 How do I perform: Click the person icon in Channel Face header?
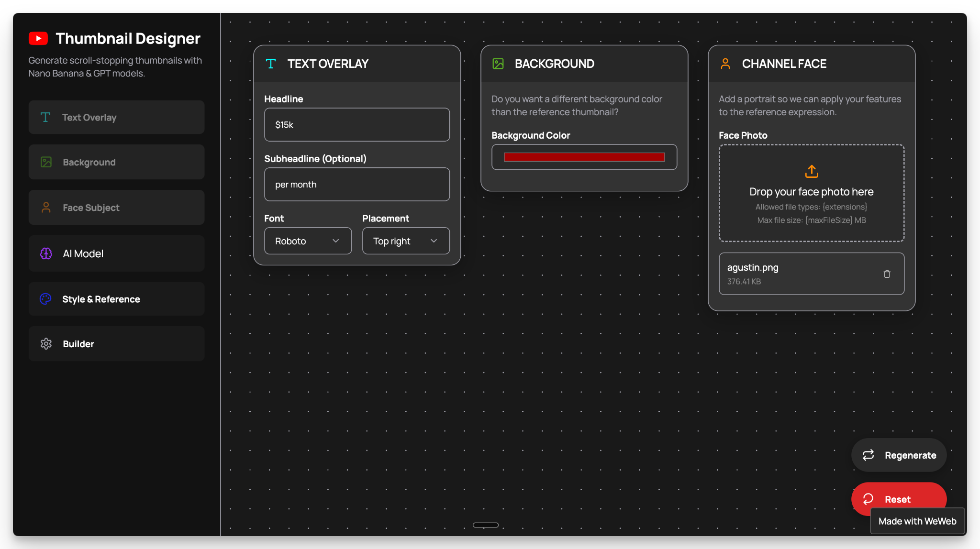pyautogui.click(x=725, y=64)
